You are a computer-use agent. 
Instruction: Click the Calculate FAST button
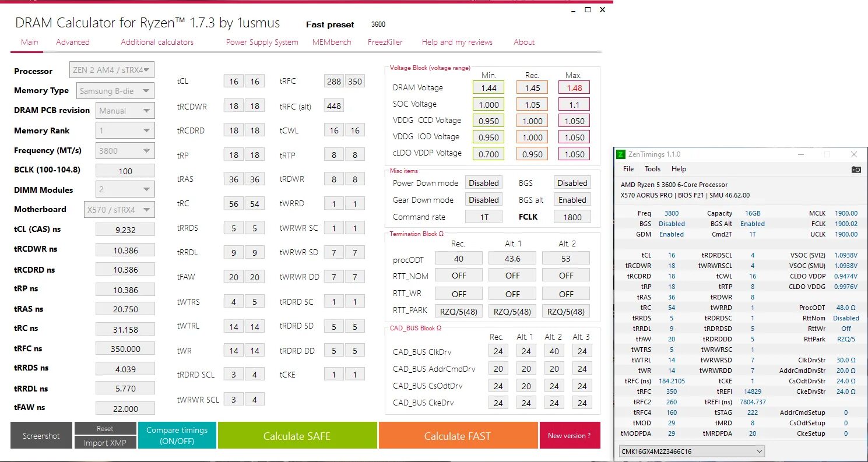(x=458, y=436)
